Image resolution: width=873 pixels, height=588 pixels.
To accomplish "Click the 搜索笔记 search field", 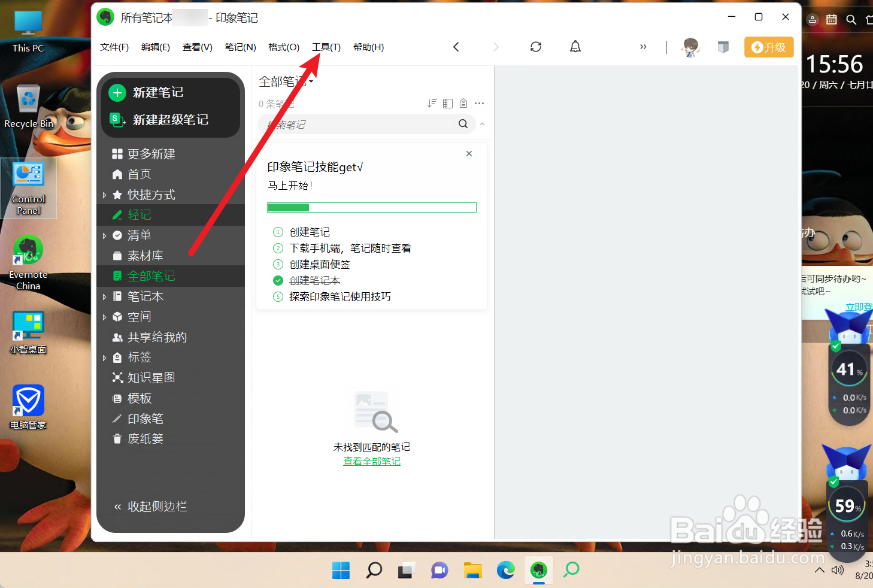I will point(366,124).
